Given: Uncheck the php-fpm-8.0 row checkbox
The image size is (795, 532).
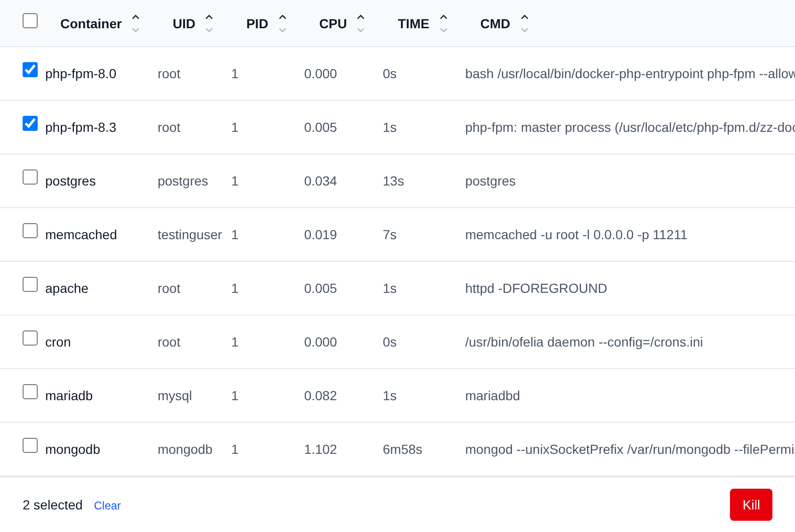Looking at the screenshot, I should coord(30,70).
